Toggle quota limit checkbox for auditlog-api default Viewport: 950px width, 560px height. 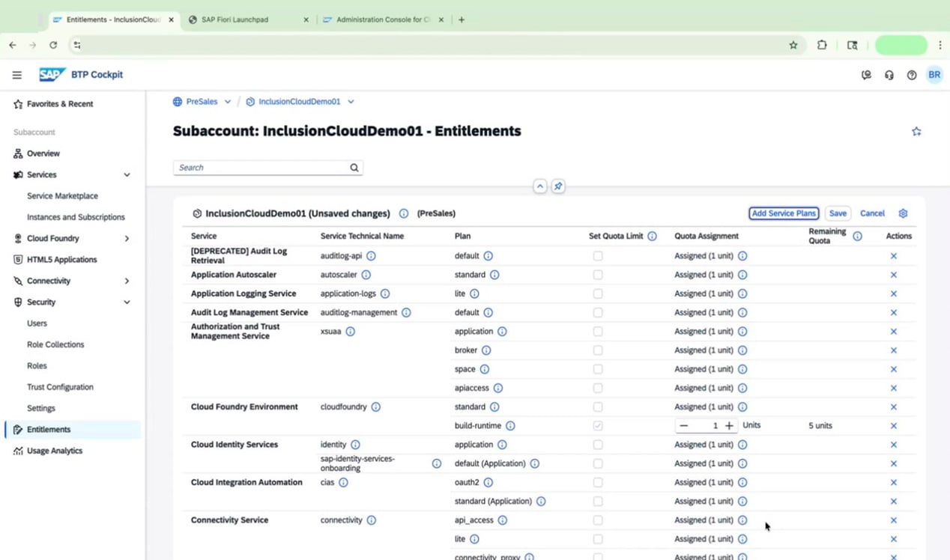click(x=598, y=256)
